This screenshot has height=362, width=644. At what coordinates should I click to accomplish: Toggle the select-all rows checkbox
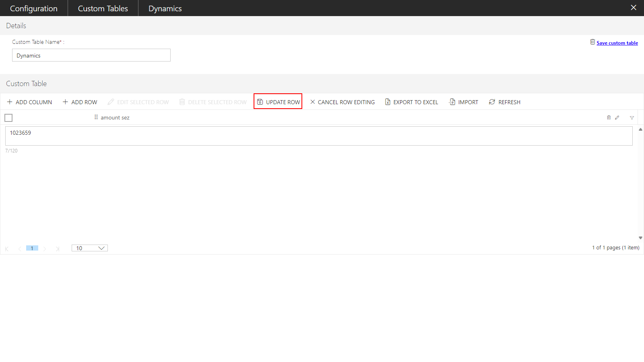tap(8, 118)
